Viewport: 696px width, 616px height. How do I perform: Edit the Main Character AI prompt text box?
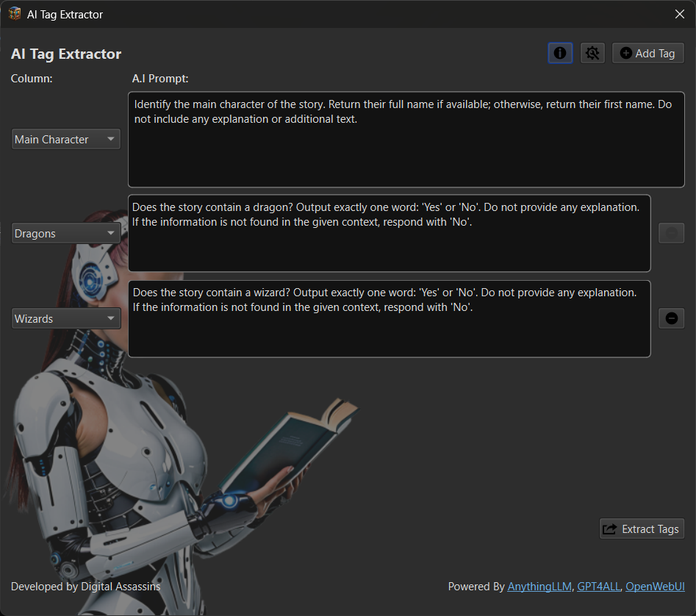tap(406, 140)
